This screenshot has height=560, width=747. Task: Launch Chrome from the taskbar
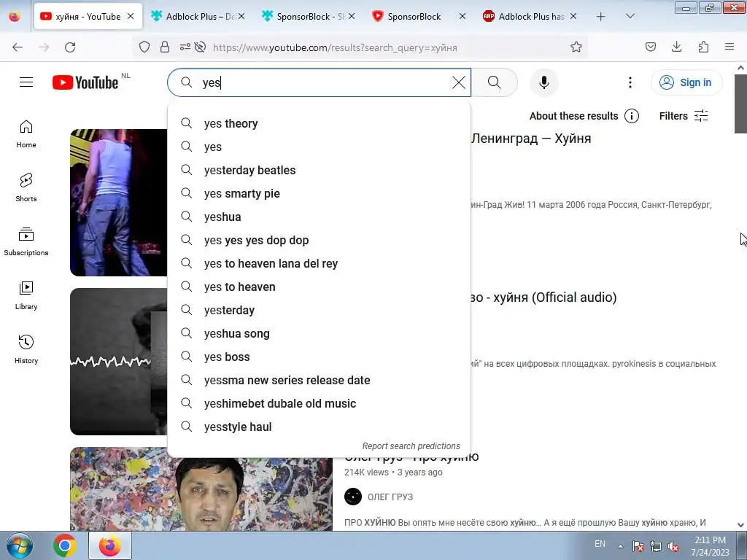pos(65,545)
